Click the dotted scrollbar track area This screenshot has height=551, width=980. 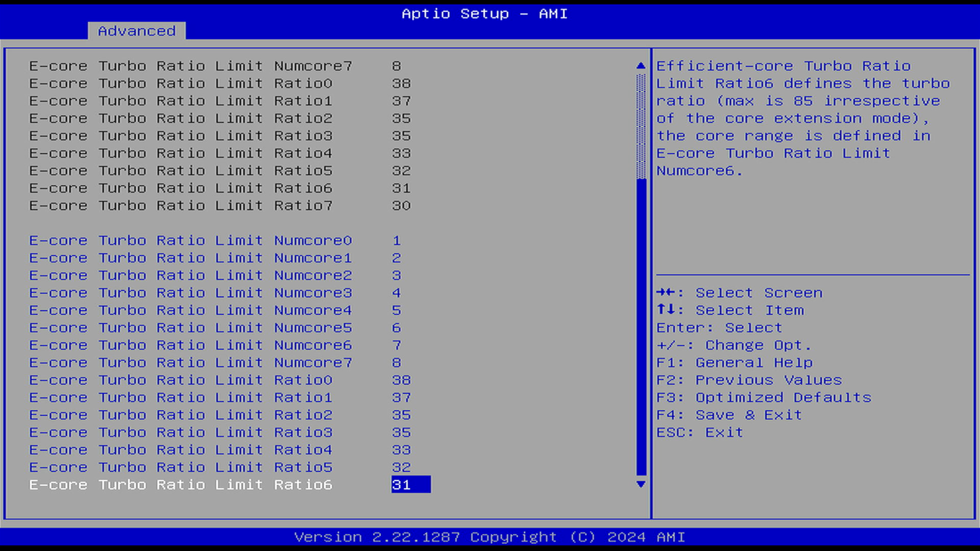point(641,126)
